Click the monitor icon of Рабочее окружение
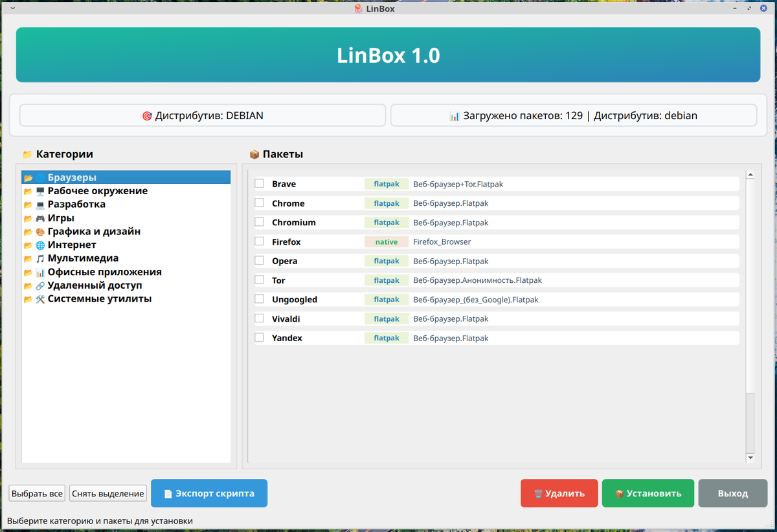Viewport: 777px width, 532px height. [40, 191]
